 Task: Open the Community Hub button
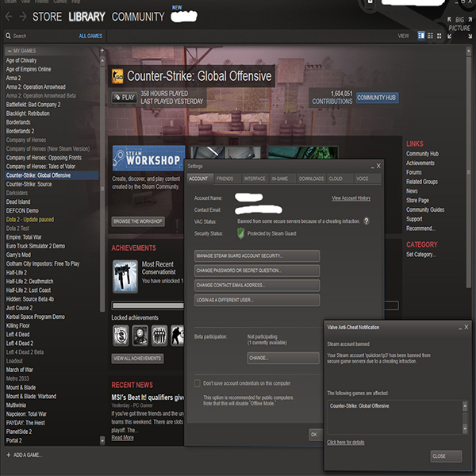[377, 98]
